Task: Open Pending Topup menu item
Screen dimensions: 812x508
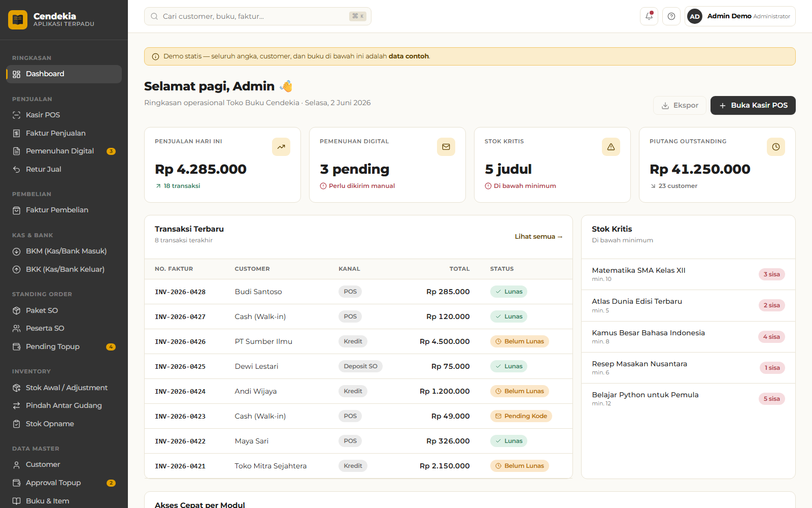Action: pyautogui.click(x=64, y=346)
